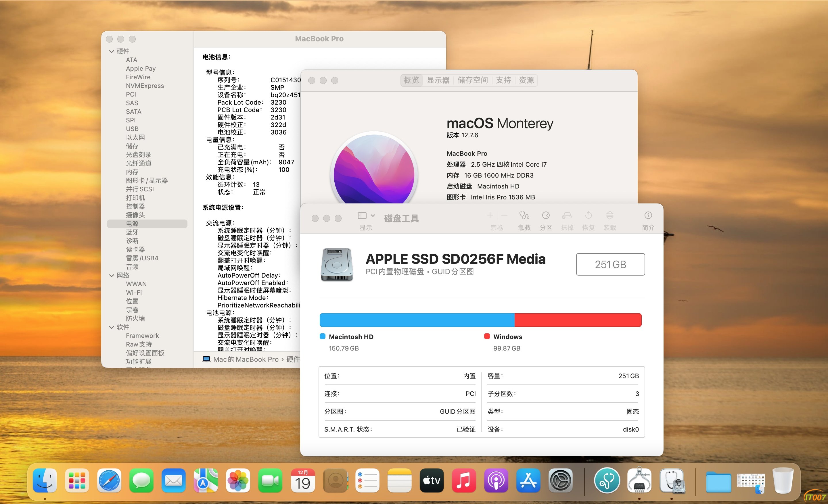The width and height of the screenshot is (828, 504).
Task: Launch the Apple TV app from the Dock
Action: point(432,480)
